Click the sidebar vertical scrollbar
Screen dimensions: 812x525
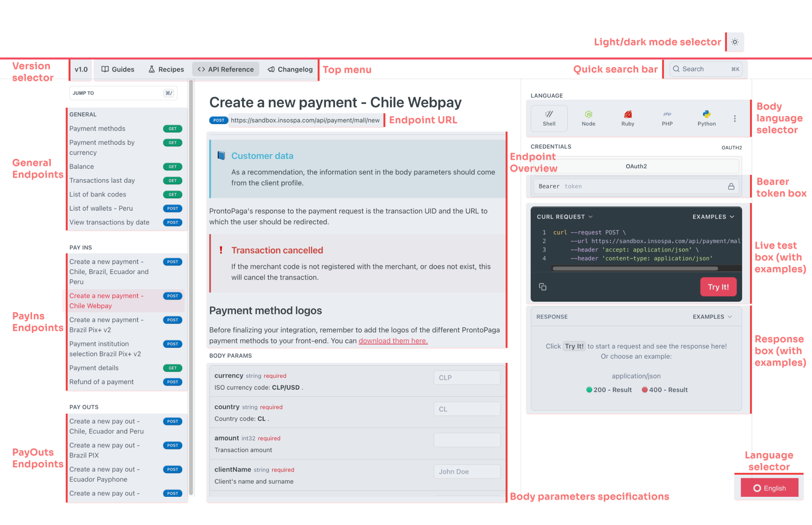191,288
